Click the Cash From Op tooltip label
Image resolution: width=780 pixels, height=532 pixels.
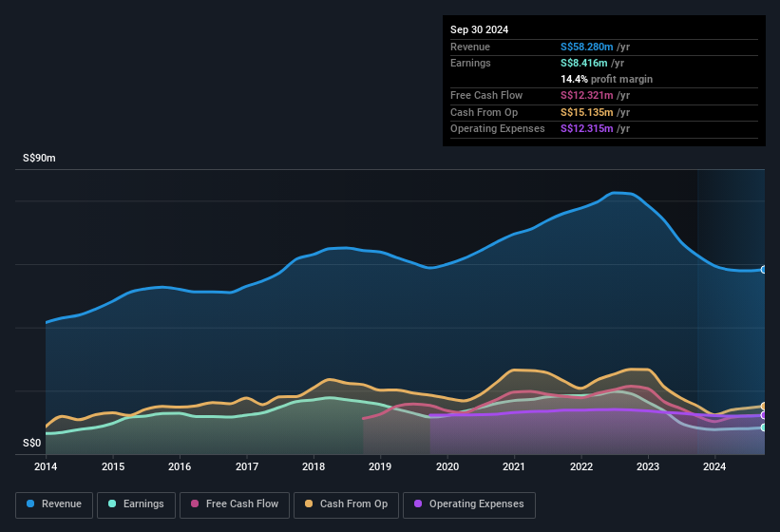pyautogui.click(x=484, y=112)
